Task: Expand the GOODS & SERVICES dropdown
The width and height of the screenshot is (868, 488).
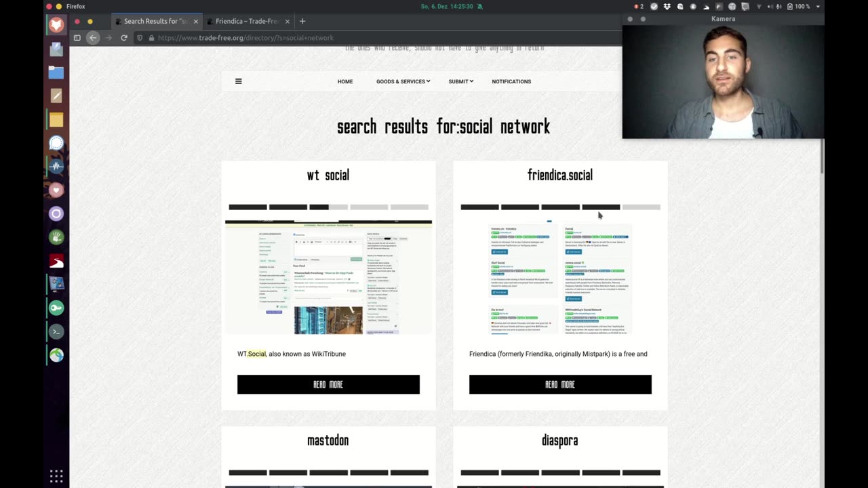Action: coord(403,81)
